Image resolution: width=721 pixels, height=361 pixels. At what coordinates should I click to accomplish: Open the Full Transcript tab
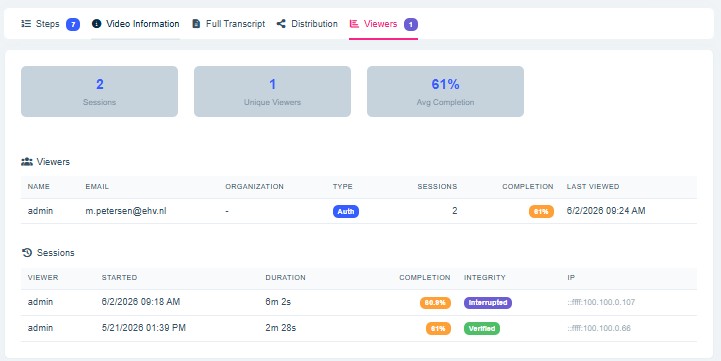click(x=229, y=24)
